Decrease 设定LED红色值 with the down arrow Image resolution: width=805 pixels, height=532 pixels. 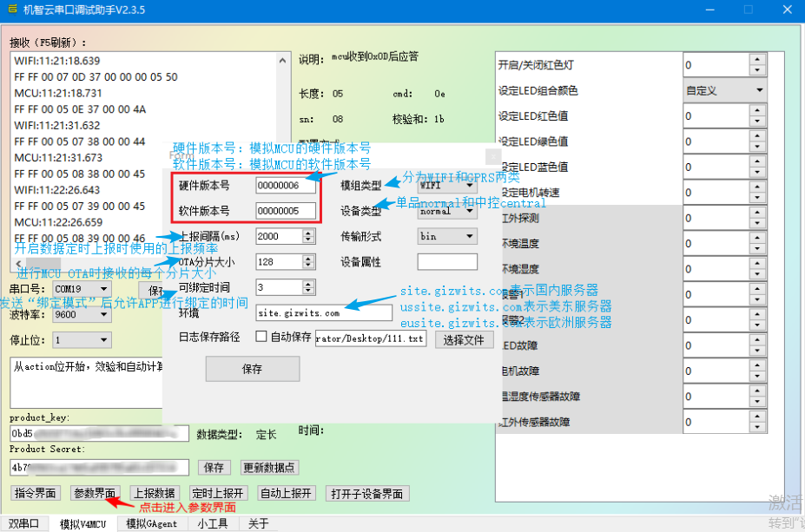757,121
